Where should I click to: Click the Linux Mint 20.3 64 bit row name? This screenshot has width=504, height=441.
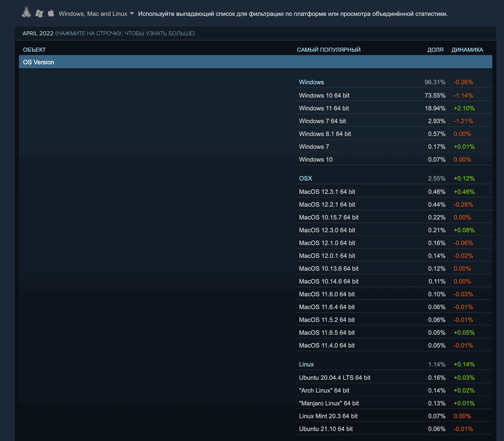[328, 416]
